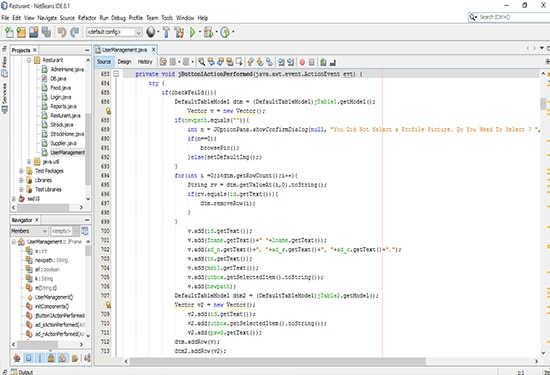Viewport: 550px width, 375px height.
Task: Click the New Project toolbar icon
Action: pyautogui.click(x=21, y=32)
